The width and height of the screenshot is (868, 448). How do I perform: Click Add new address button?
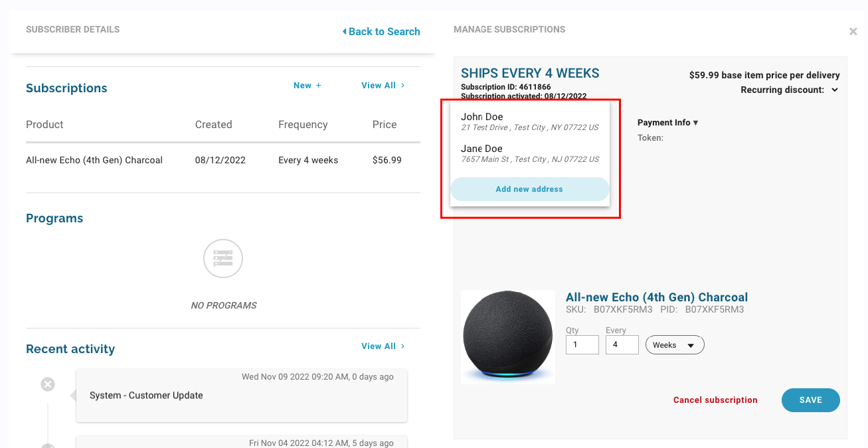click(x=529, y=189)
